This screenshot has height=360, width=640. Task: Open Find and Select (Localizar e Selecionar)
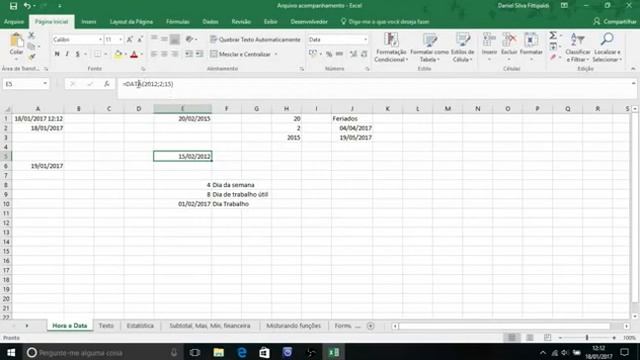coord(607,47)
